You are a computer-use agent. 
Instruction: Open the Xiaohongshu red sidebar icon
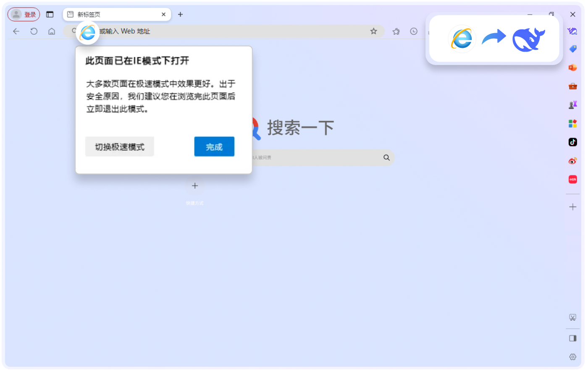click(x=573, y=179)
